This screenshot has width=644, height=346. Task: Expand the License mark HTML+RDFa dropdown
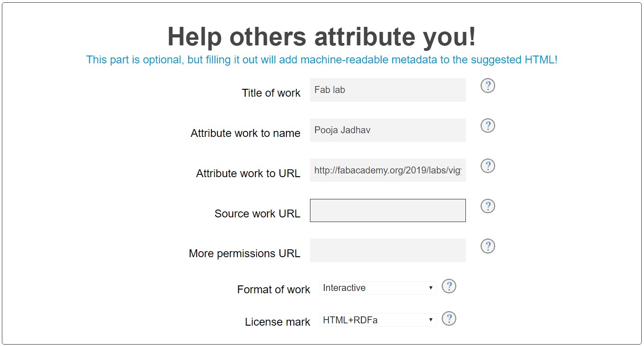[x=378, y=320]
